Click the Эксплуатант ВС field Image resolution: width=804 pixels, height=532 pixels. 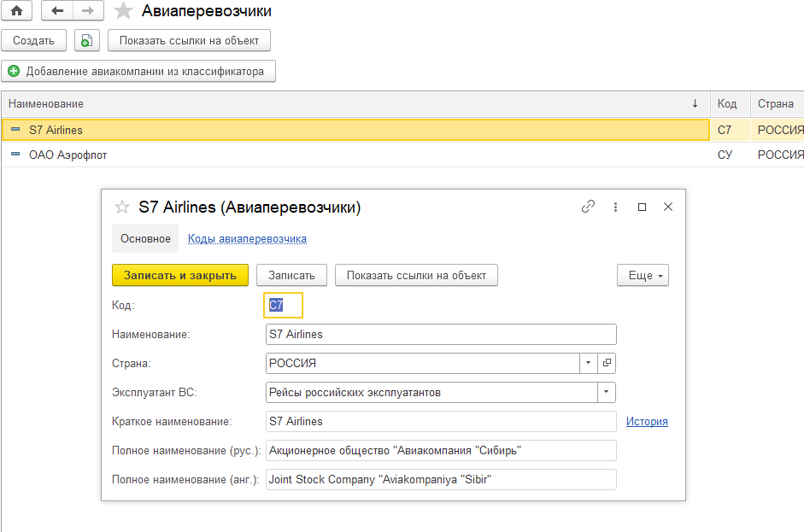click(x=431, y=392)
